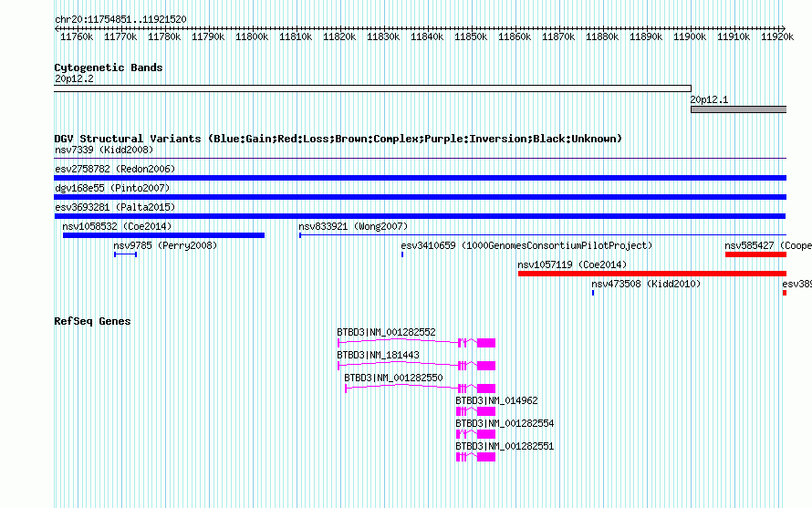Click the 11760k ruler tick label

(77, 36)
